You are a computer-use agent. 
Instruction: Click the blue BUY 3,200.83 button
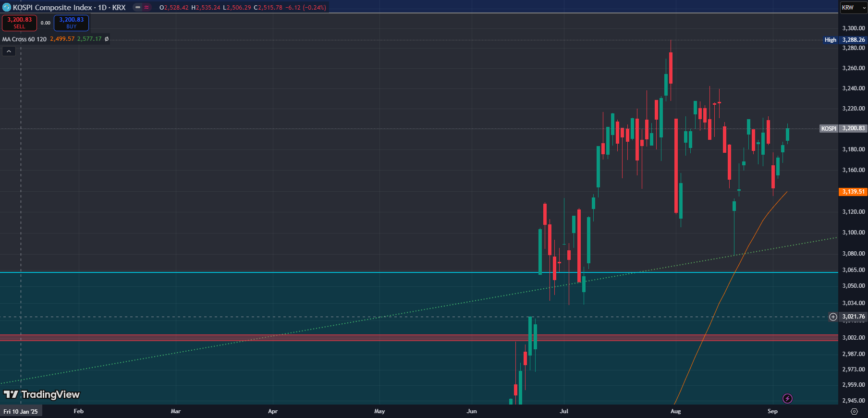71,23
